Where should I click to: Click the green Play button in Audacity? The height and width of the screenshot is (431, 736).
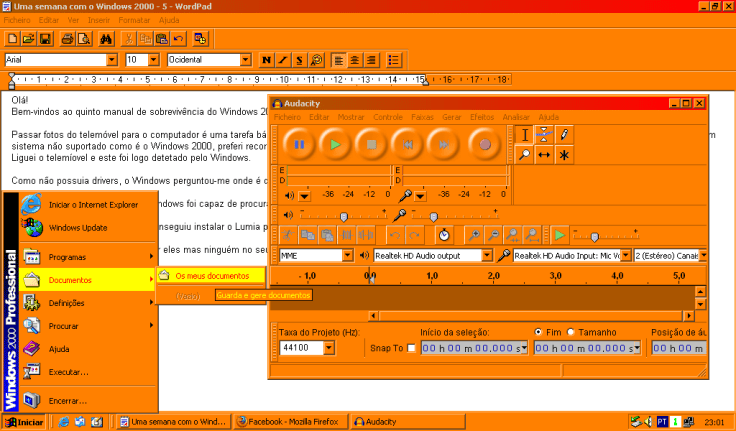[337, 145]
